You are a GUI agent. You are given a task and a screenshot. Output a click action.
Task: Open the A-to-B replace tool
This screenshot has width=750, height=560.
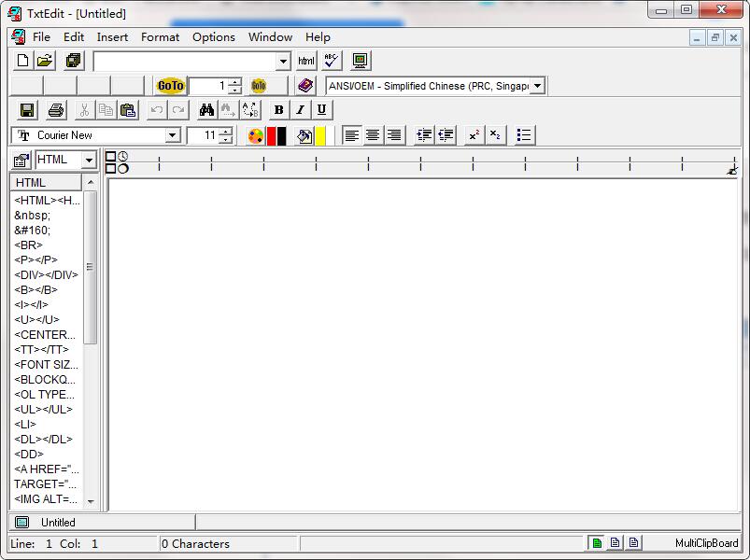click(250, 110)
